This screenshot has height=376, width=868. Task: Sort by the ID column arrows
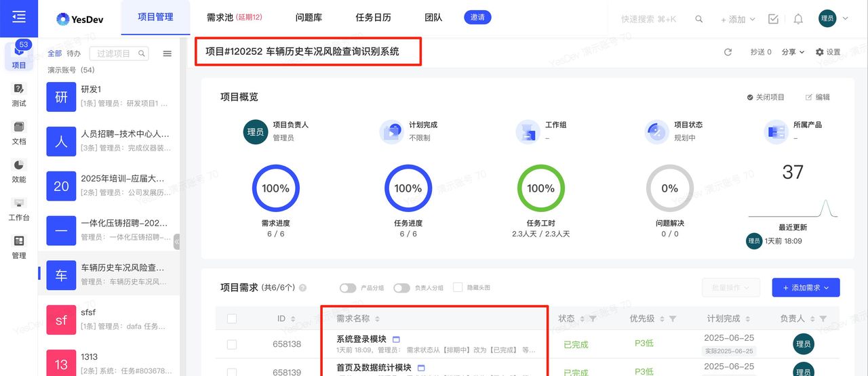[x=293, y=318]
